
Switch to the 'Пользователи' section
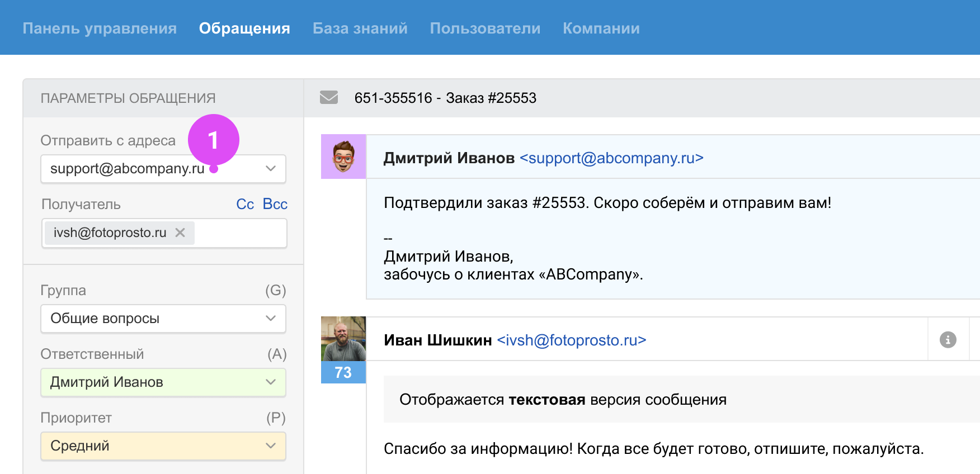click(485, 29)
